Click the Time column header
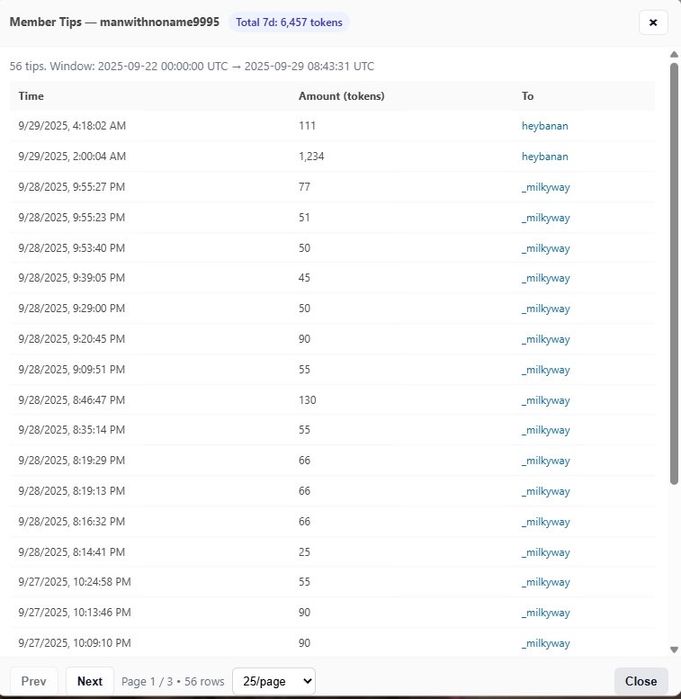Viewport: 681px width, 699px height. pyautogui.click(x=31, y=96)
